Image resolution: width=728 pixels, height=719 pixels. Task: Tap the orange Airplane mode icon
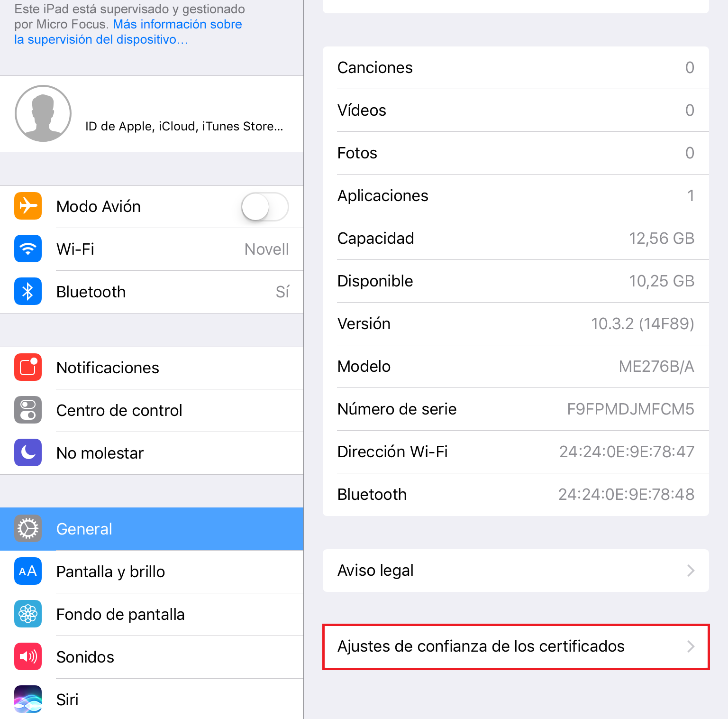(28, 206)
